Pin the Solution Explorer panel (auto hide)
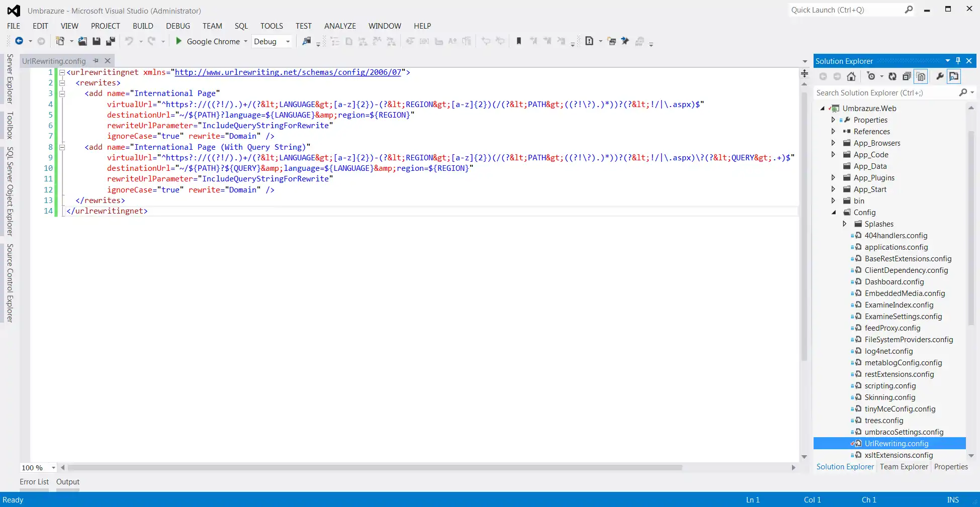 tap(958, 61)
